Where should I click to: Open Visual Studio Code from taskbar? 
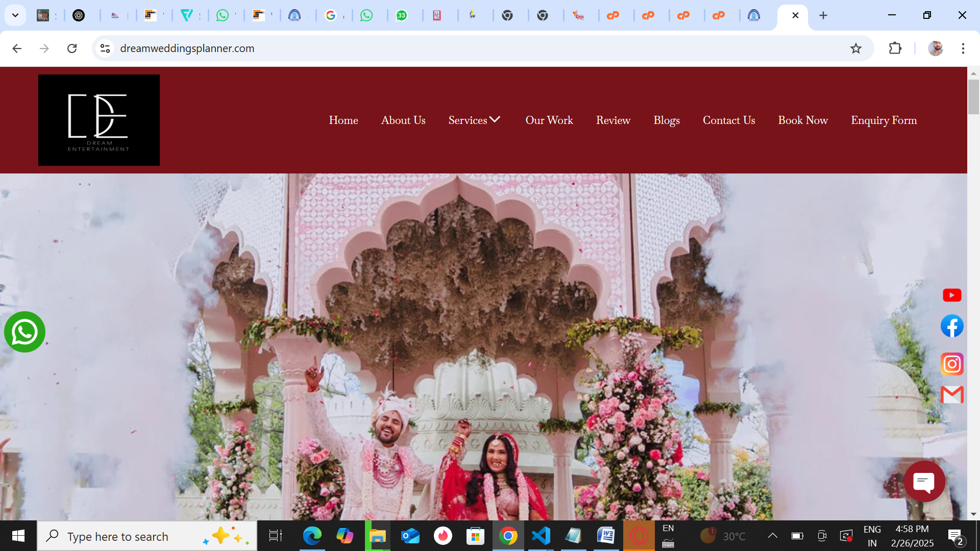pos(541,536)
